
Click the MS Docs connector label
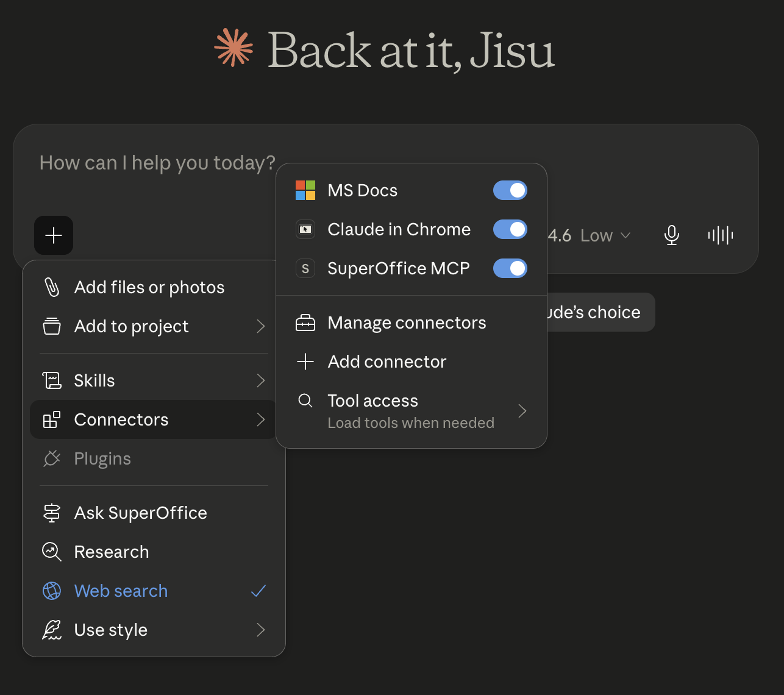click(363, 190)
